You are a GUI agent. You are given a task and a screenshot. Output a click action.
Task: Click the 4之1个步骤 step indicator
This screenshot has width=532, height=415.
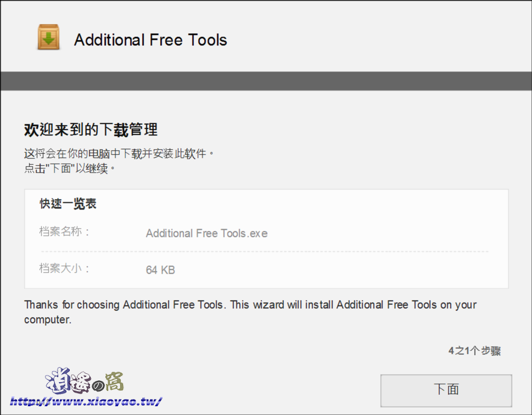(x=474, y=351)
